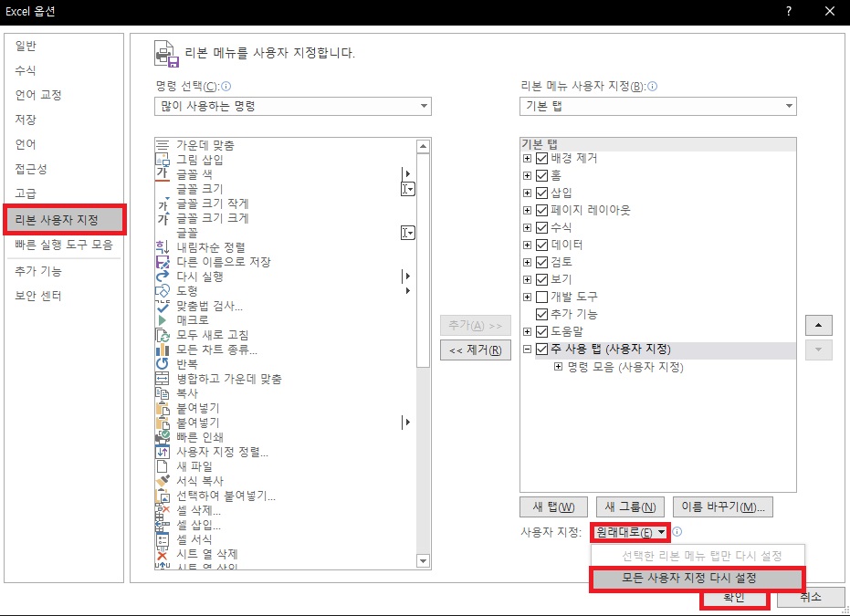Select the 병합하고 가운데 맞춤 icon
The height and width of the screenshot is (616, 850).
coord(163,379)
